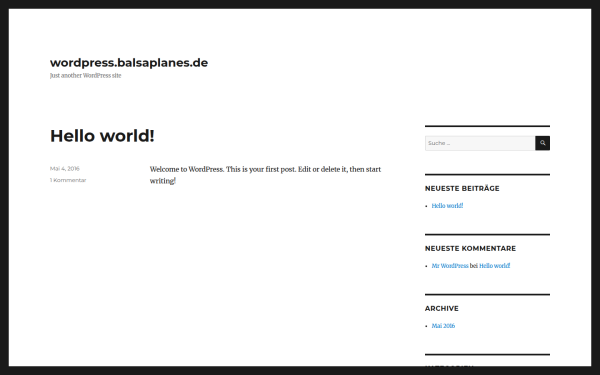Open the Mr WordPress commenter link
Viewport: 600px width, 375px height.
coord(450,266)
